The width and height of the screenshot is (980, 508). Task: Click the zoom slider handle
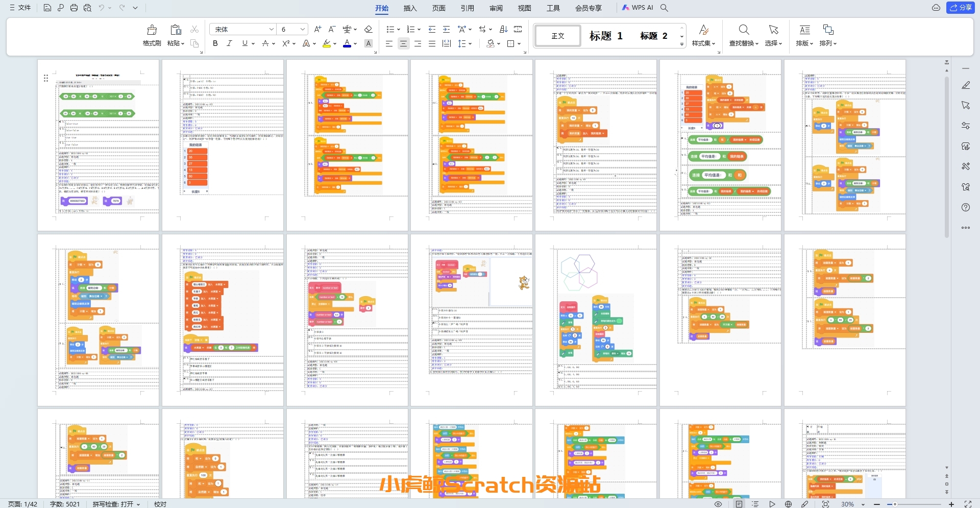pyautogui.click(x=894, y=504)
